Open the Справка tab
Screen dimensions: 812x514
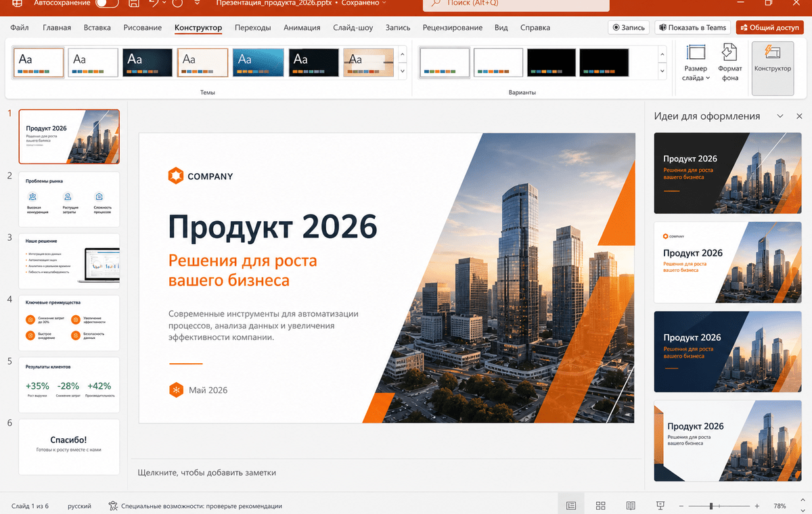[x=535, y=28]
